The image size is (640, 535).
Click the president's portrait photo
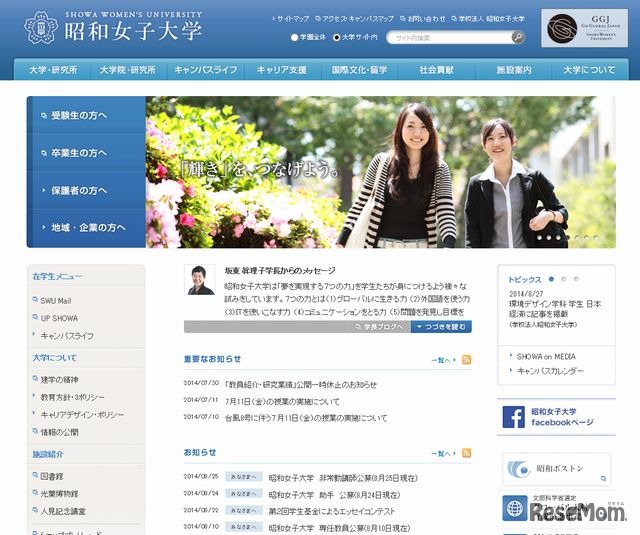pos(200,280)
